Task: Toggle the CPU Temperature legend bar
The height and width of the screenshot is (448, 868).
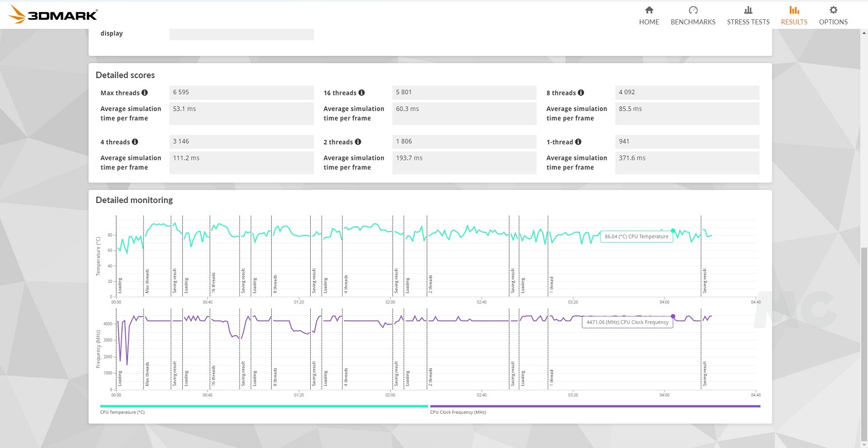Action: 263,407
